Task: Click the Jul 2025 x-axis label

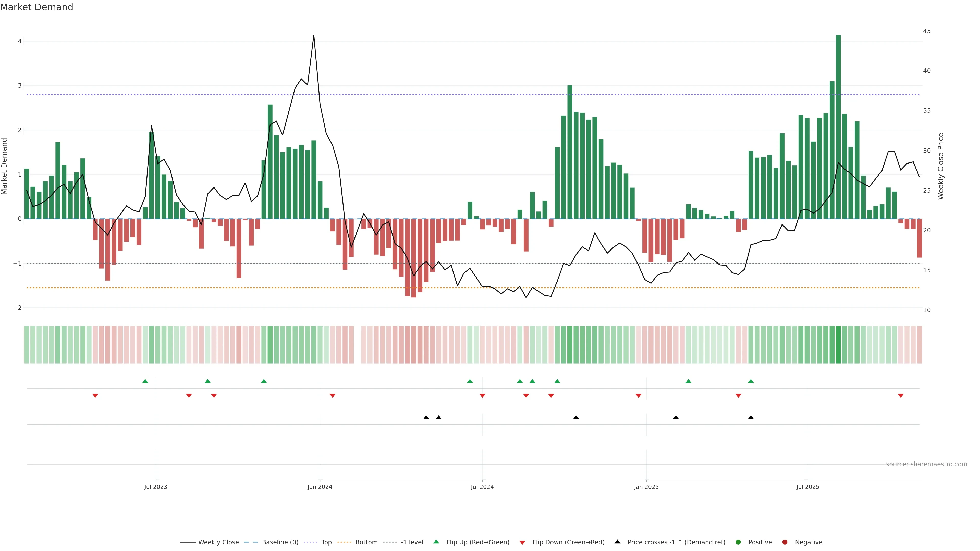Action: (x=808, y=487)
